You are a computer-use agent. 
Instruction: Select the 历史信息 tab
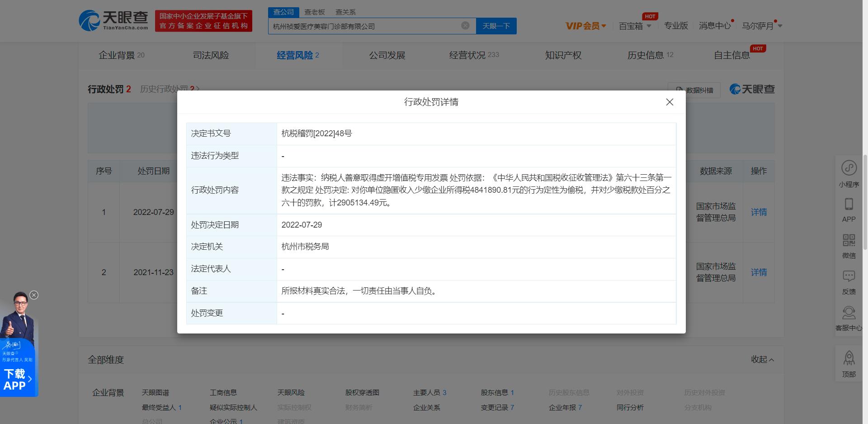click(x=650, y=55)
